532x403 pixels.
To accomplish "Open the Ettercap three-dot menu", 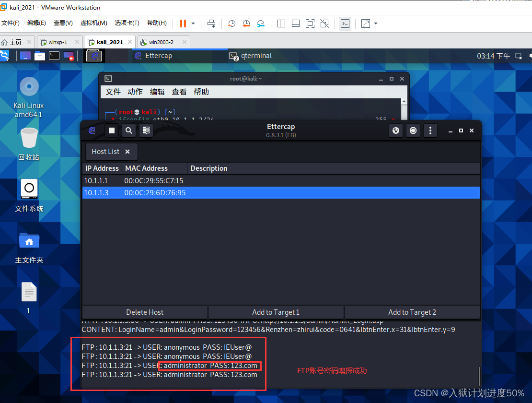I will pyautogui.click(x=430, y=130).
